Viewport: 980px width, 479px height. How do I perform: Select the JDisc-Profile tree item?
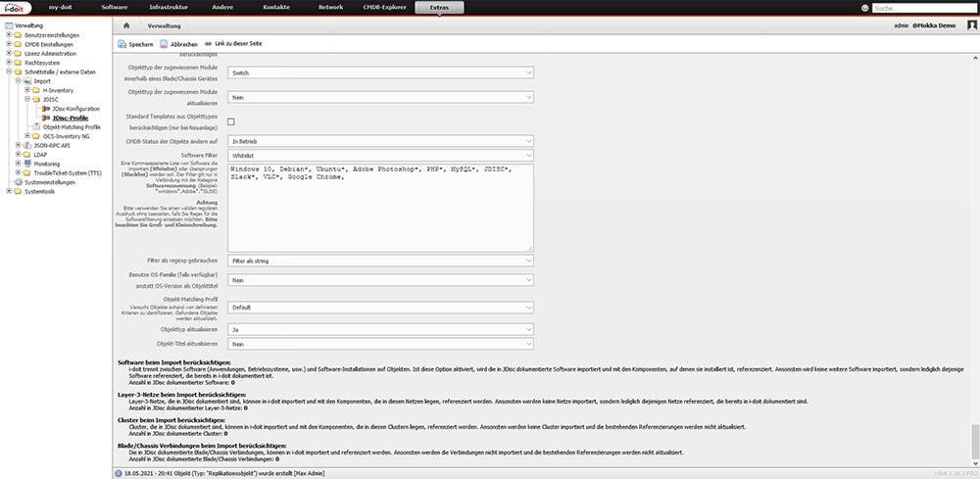point(71,118)
